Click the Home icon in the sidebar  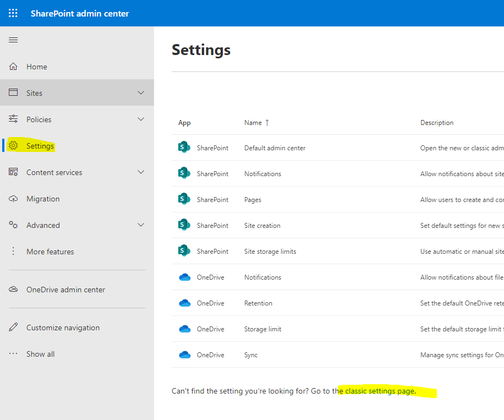(x=13, y=66)
